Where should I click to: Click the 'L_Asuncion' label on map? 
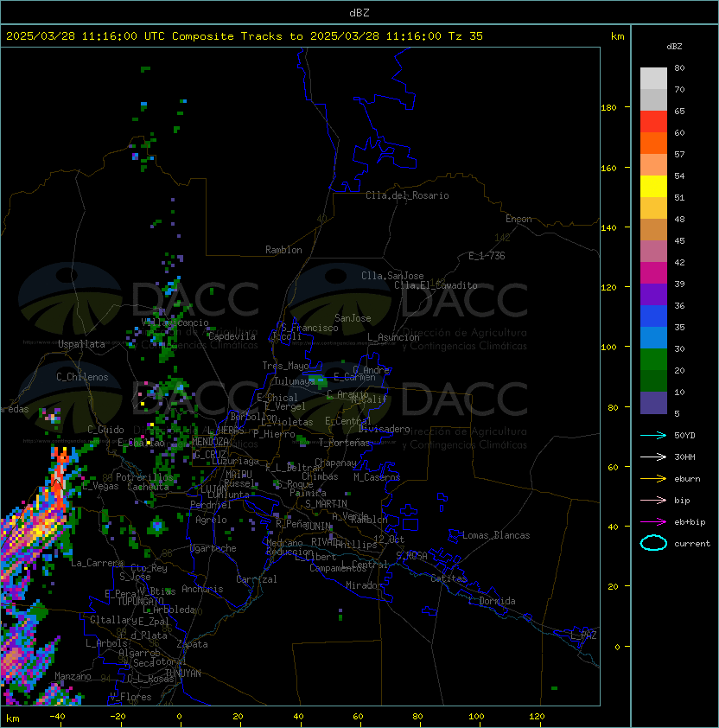[393, 337]
